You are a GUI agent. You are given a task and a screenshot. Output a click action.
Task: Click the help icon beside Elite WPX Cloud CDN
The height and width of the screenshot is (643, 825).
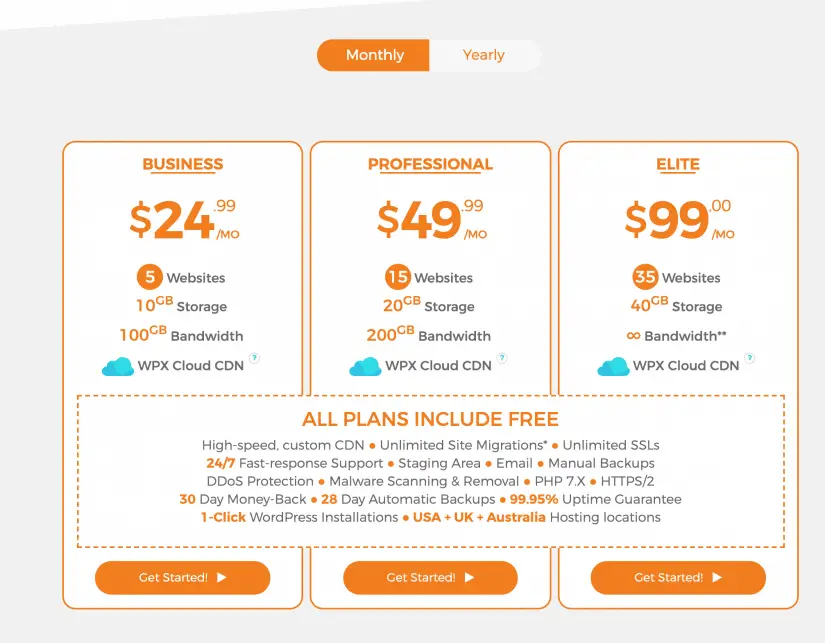(x=750, y=358)
